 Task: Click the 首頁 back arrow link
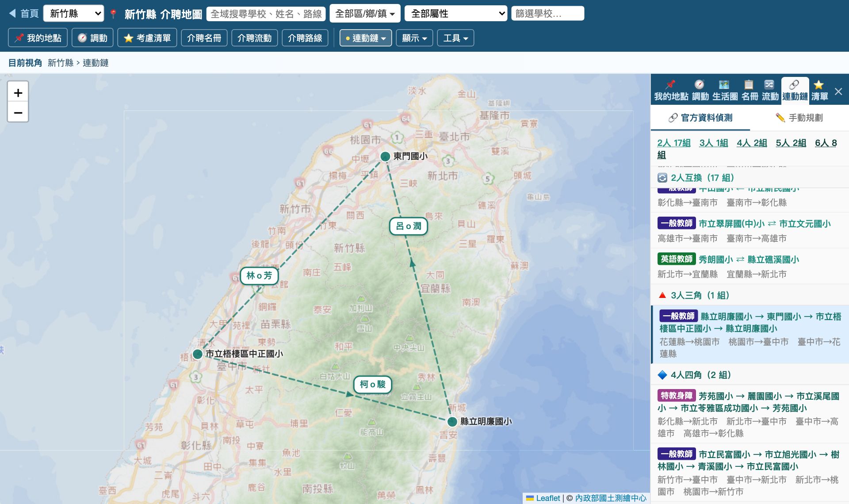coord(24,14)
